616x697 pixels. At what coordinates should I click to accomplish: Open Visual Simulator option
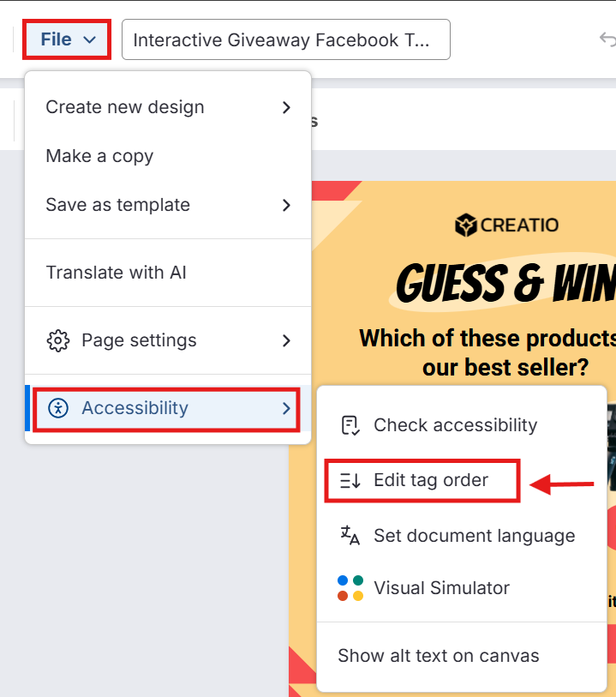click(441, 588)
